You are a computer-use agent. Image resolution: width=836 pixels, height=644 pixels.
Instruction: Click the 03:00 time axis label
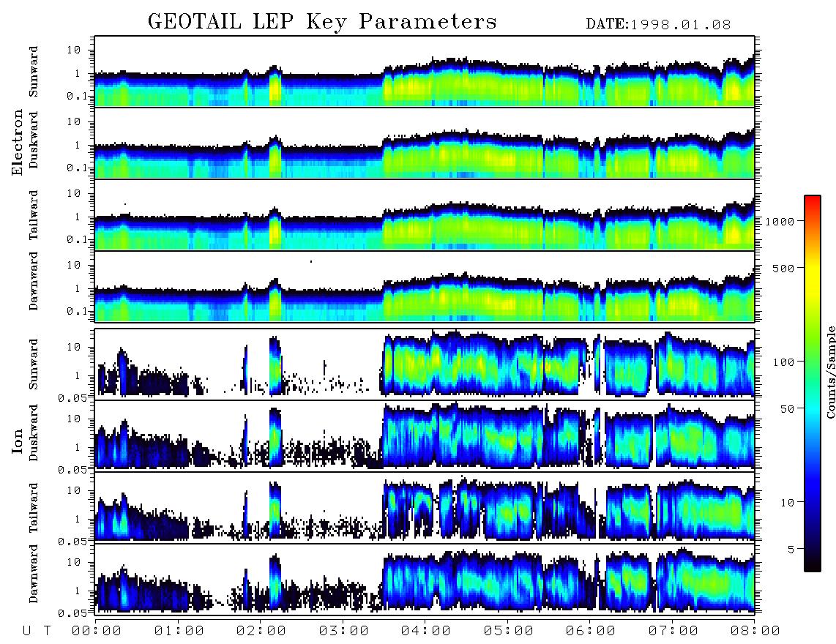(344, 631)
